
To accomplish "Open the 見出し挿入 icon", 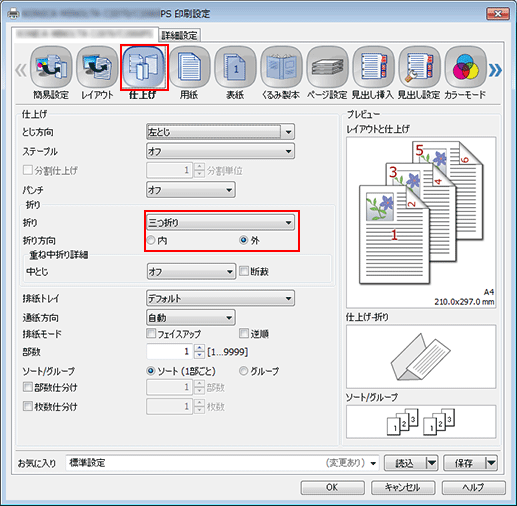I will [x=373, y=67].
